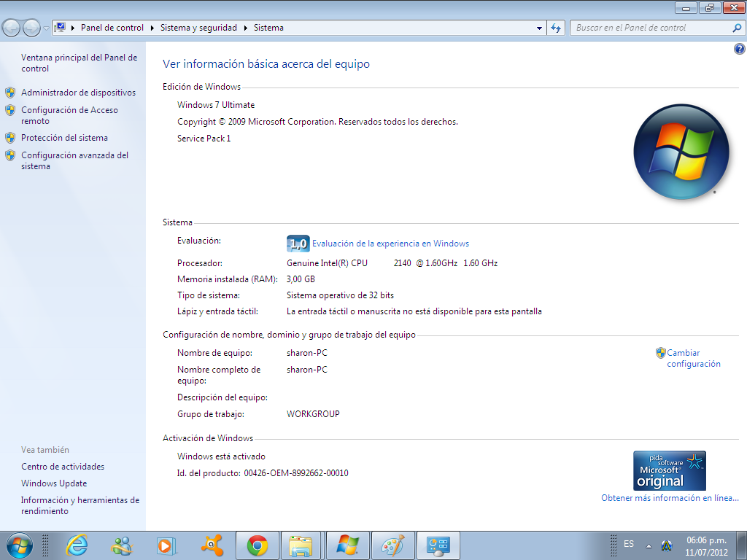Click the Forward navigation arrow button
The image size is (747, 560).
click(31, 28)
